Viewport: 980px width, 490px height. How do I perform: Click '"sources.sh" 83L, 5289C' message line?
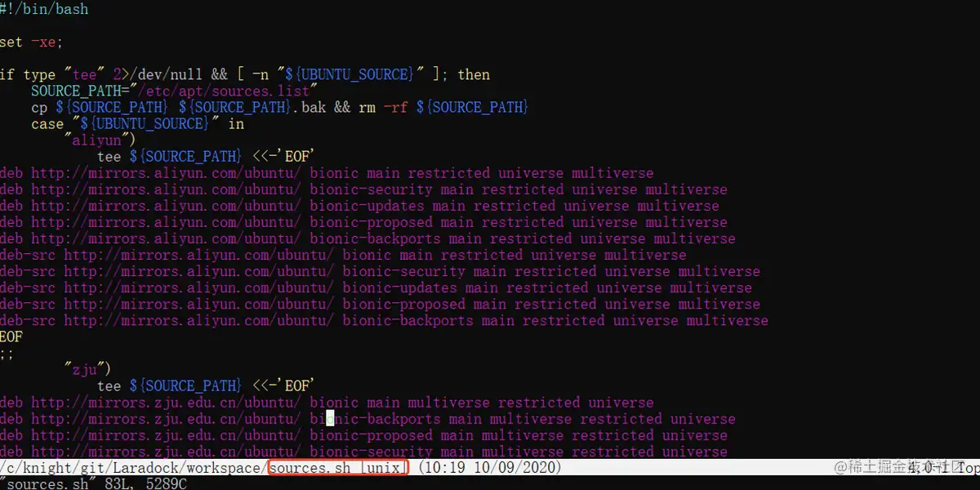coord(93,483)
